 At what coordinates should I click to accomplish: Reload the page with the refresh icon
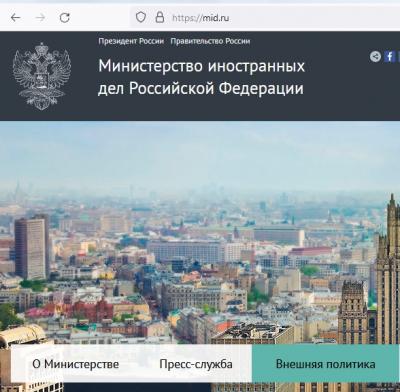click(65, 18)
